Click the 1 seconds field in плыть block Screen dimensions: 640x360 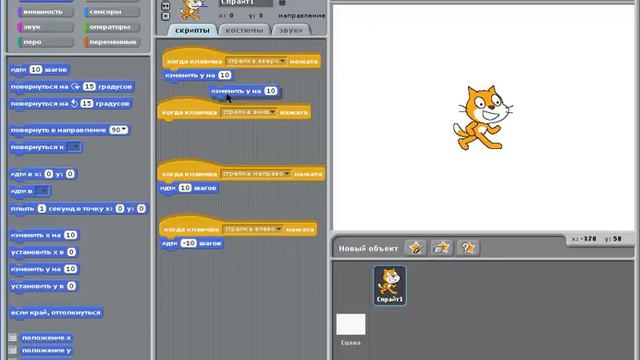(x=42, y=209)
